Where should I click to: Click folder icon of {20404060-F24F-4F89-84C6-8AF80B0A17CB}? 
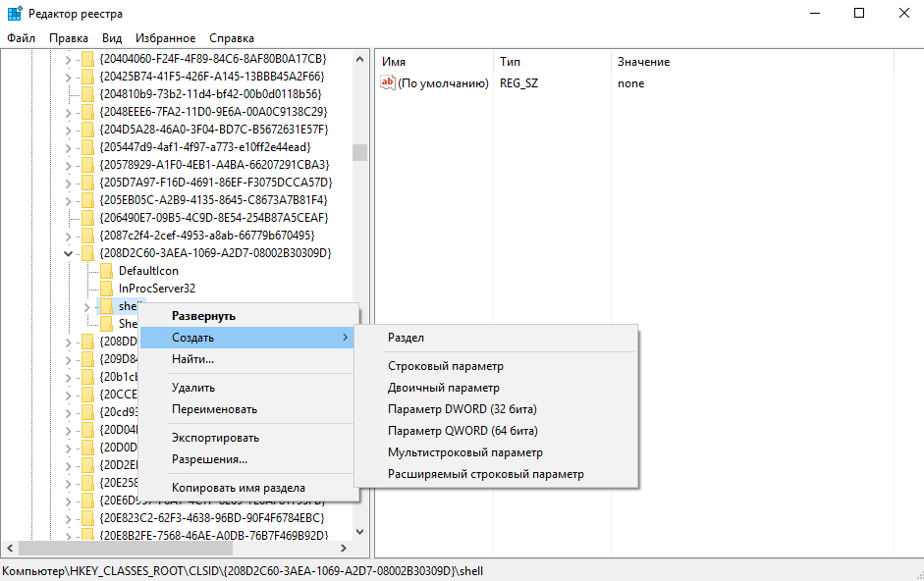86,59
